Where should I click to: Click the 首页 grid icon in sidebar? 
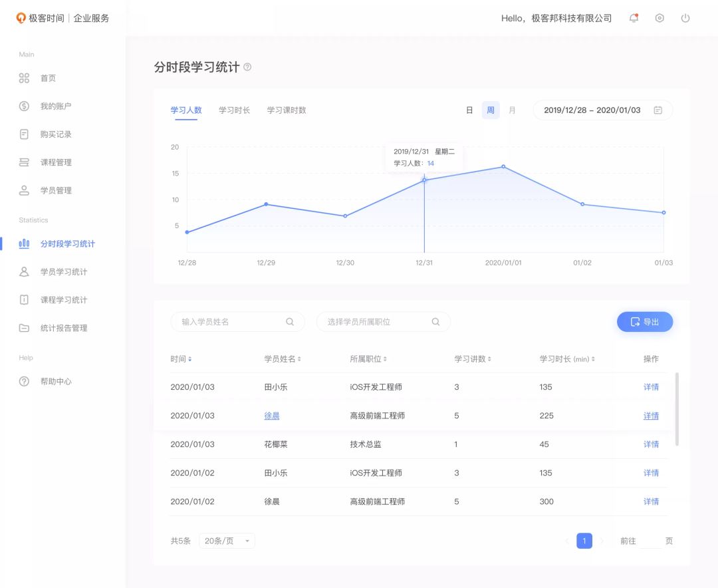pos(24,78)
